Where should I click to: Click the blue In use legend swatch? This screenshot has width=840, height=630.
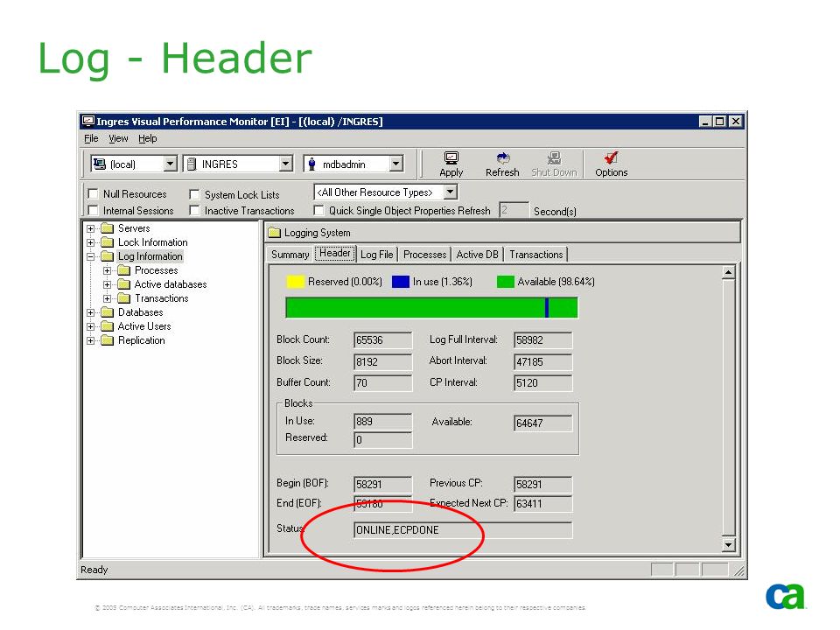(401, 281)
